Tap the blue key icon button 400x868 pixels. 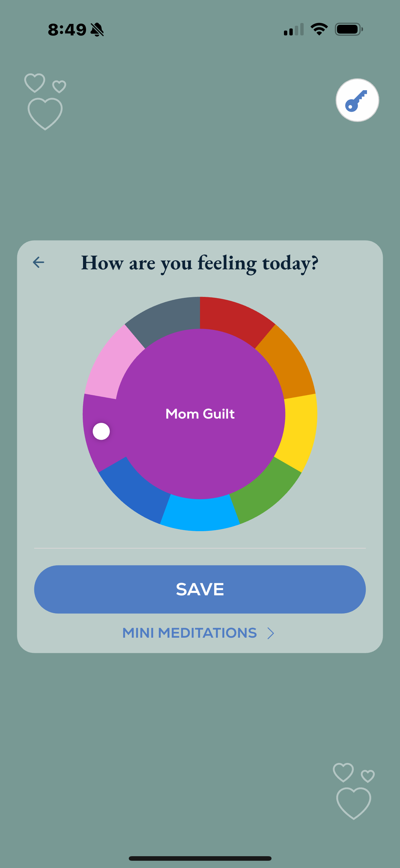click(357, 100)
